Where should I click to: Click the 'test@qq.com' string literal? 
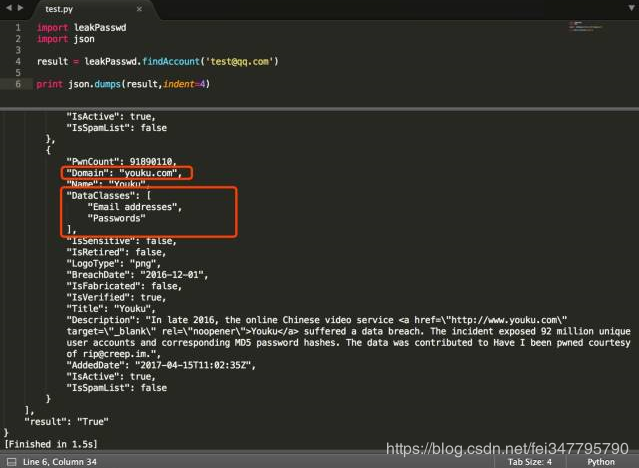(x=239, y=62)
